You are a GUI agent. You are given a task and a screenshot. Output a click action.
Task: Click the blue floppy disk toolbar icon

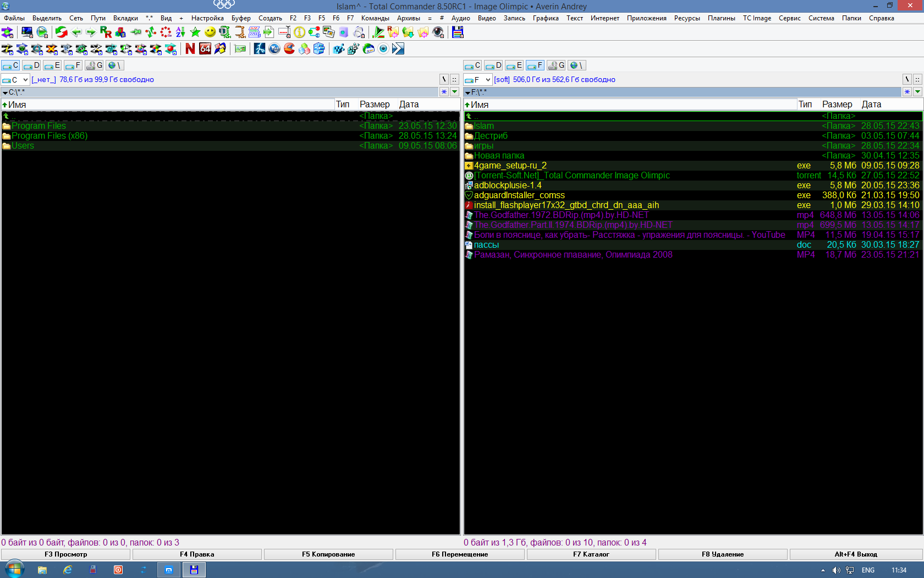pyautogui.click(x=458, y=32)
